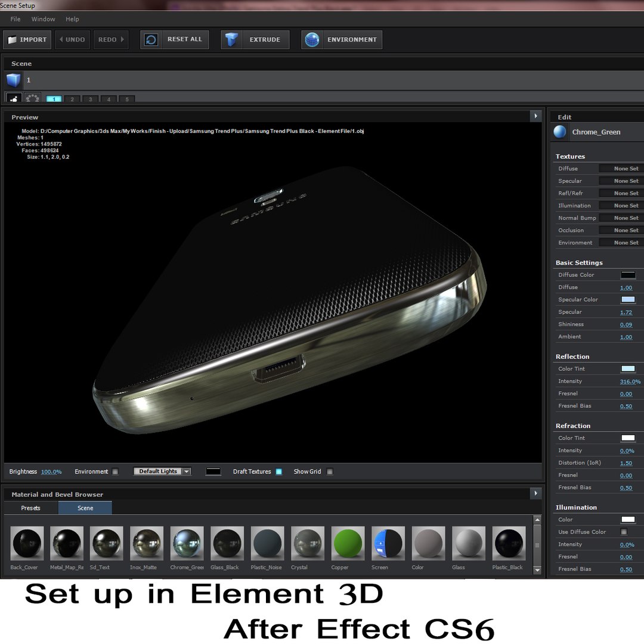Select the Screen material sphere

point(388,543)
